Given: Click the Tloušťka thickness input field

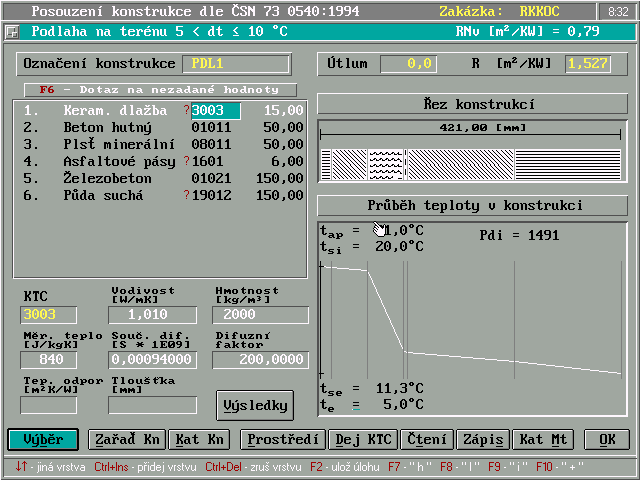Looking at the screenshot, I should click(153, 405).
